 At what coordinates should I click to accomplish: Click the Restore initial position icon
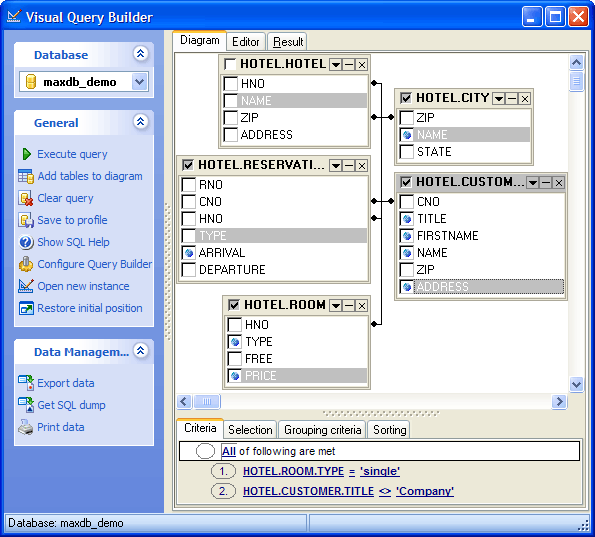click(26, 308)
